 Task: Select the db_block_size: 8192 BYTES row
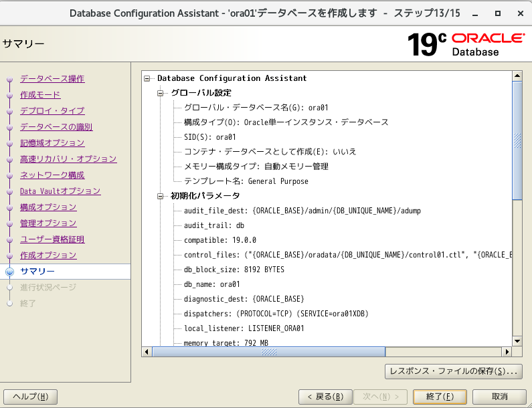pos(234,270)
